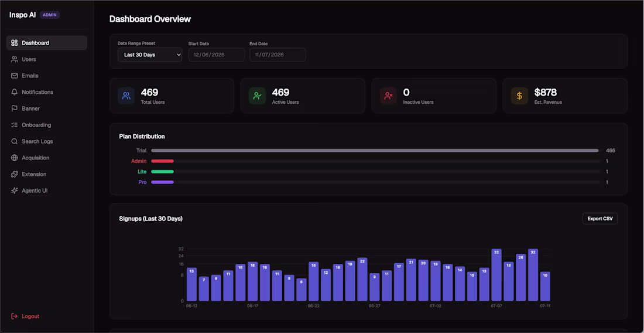The image size is (644, 333).
Task: Expand the Date Range Preset dropdown
Action: (x=149, y=55)
